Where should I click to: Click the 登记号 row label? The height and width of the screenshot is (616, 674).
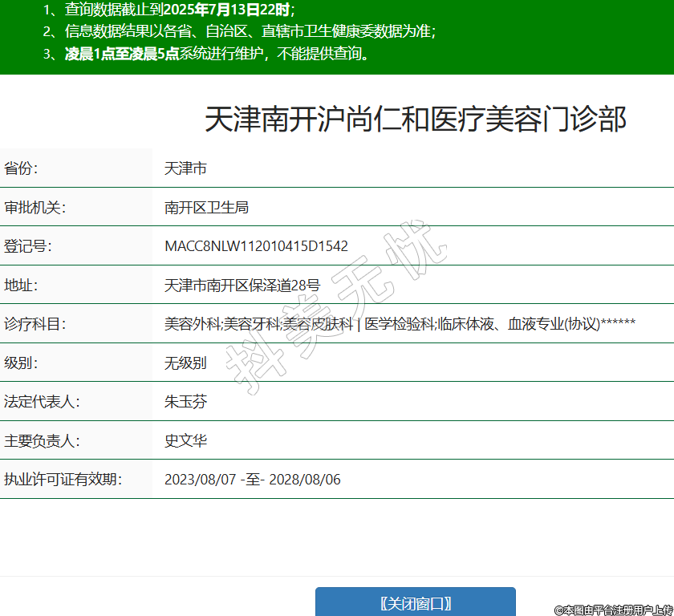point(28,246)
